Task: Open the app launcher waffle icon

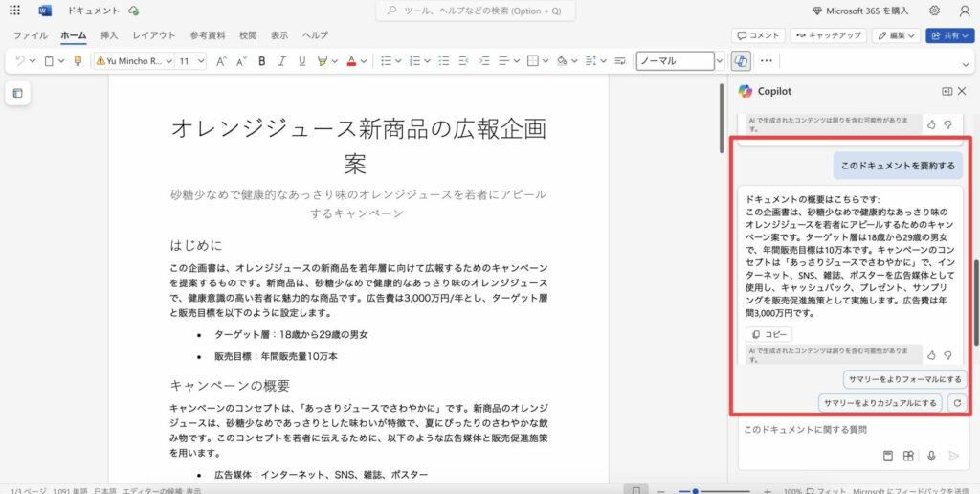Action: [14, 11]
